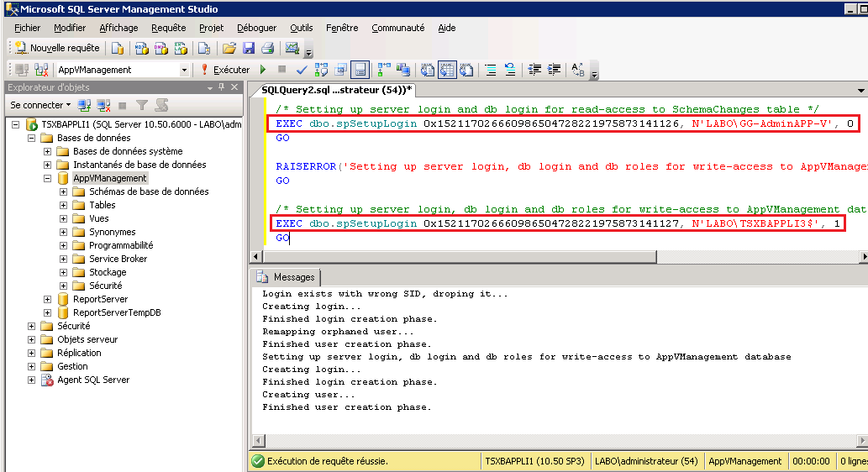Collapse Bases de données node
Image resolution: width=868 pixels, height=472 pixels.
pyautogui.click(x=32, y=138)
